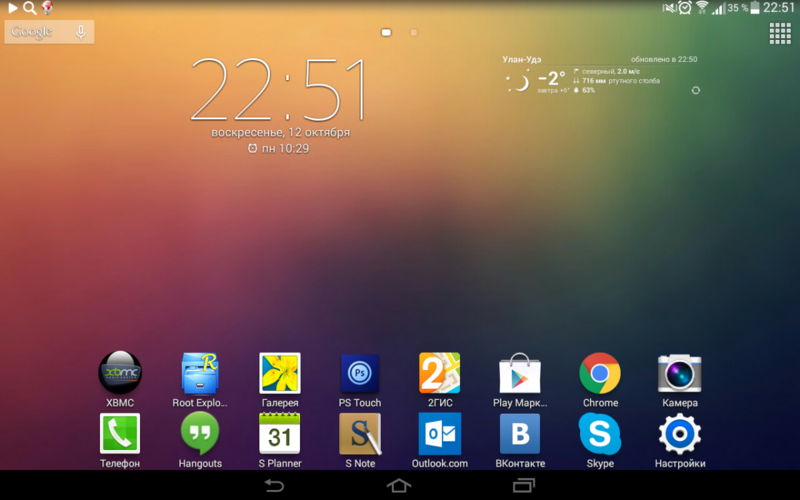Image resolution: width=800 pixels, height=500 pixels.
Task: Open the Recent apps button
Action: pyautogui.click(x=524, y=485)
